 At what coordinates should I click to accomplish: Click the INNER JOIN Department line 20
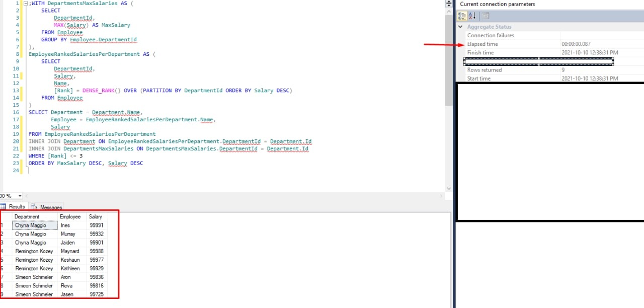pyautogui.click(x=170, y=141)
